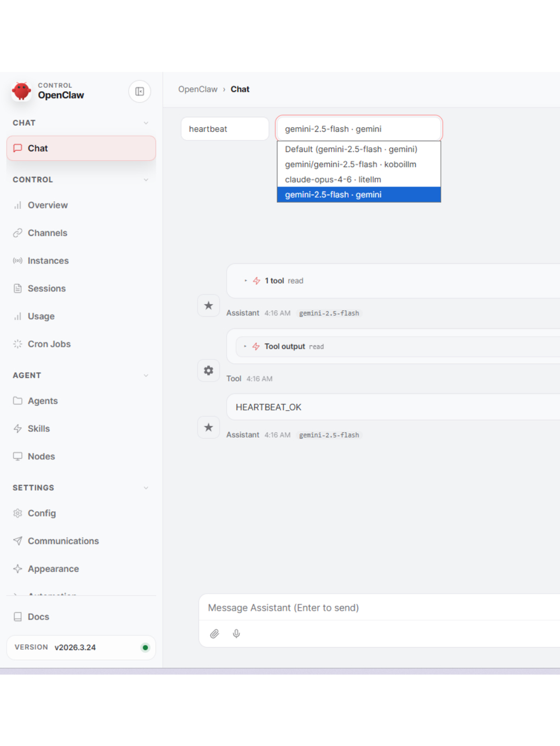Collapse the sidebar with the panel toggle icon
This screenshot has width=560, height=746.
pos(139,91)
